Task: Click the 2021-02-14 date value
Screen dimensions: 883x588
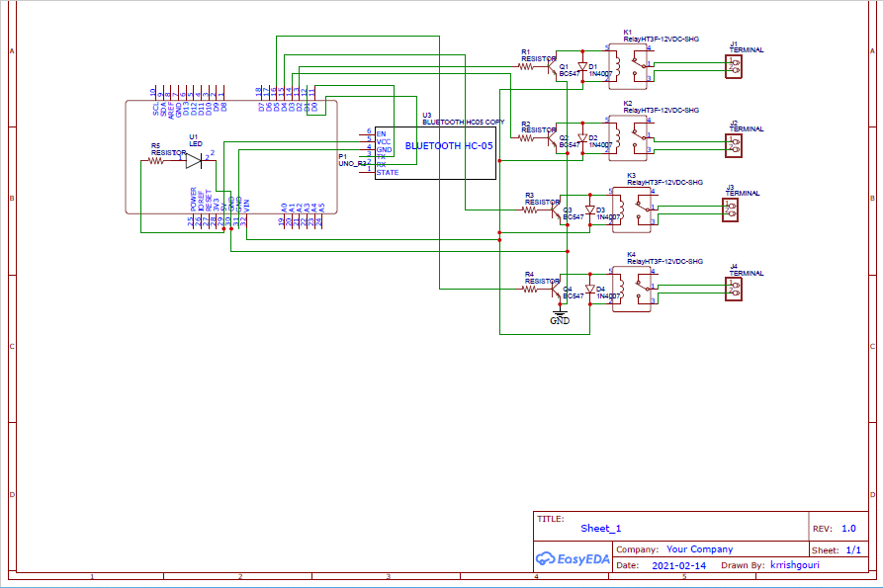Action: [x=679, y=566]
